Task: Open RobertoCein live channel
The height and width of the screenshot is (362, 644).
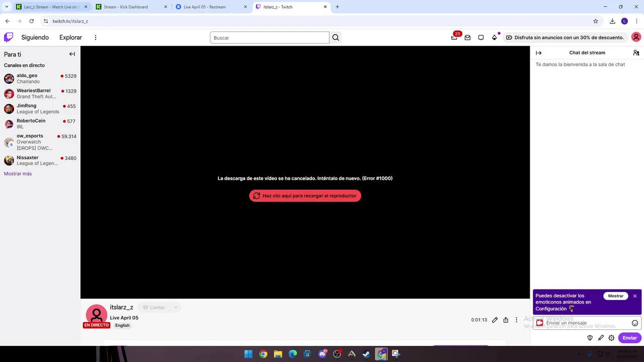Action: click(40, 124)
